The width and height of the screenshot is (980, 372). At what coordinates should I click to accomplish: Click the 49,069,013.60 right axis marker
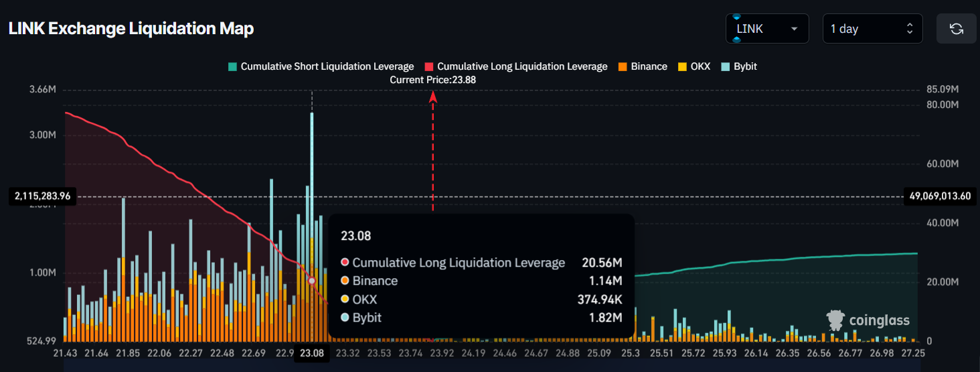(940, 196)
